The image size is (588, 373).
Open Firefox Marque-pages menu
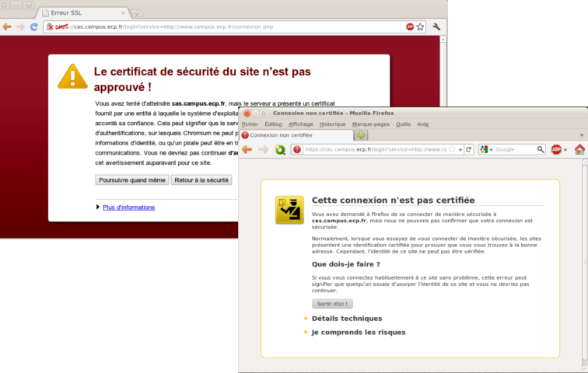pos(371,124)
